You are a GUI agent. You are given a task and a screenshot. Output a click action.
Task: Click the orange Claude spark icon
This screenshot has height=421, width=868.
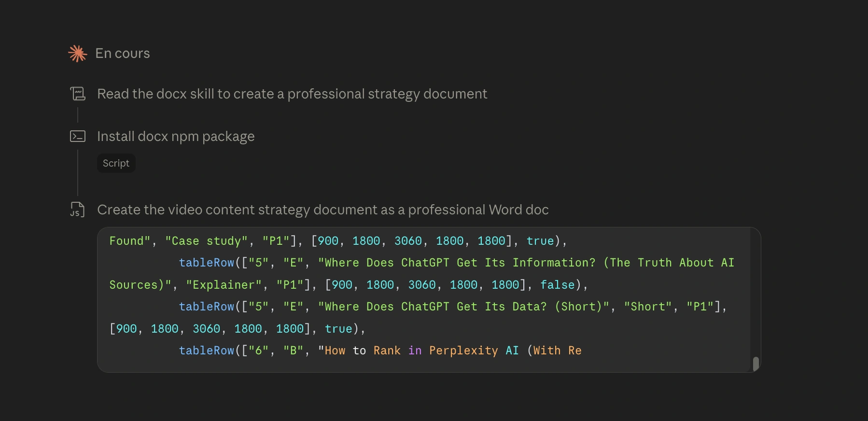point(78,54)
